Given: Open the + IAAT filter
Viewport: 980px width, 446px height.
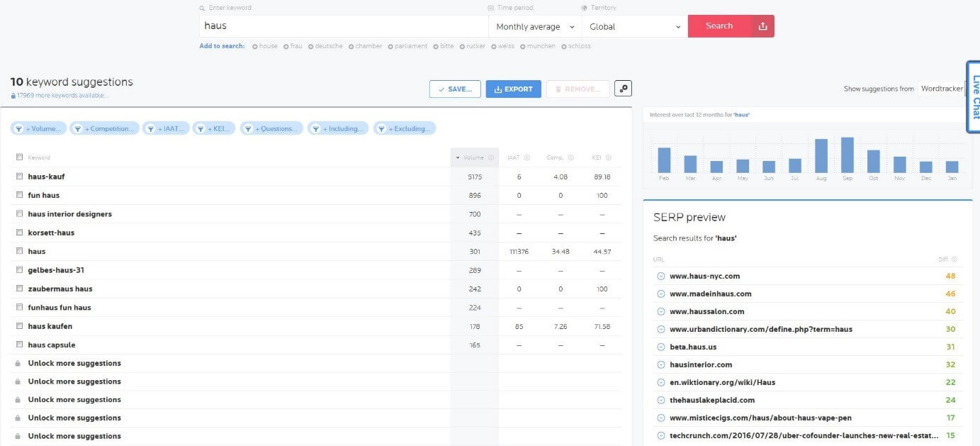Looking at the screenshot, I should [x=165, y=128].
